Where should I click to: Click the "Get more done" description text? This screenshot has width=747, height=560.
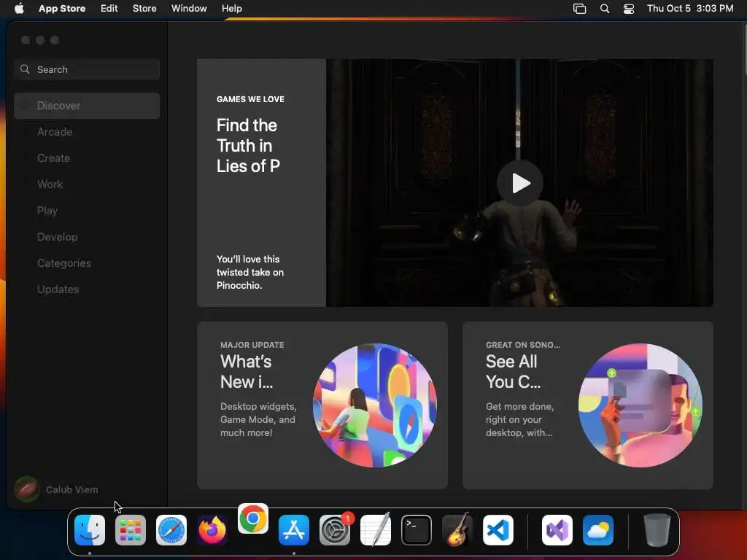click(519, 419)
